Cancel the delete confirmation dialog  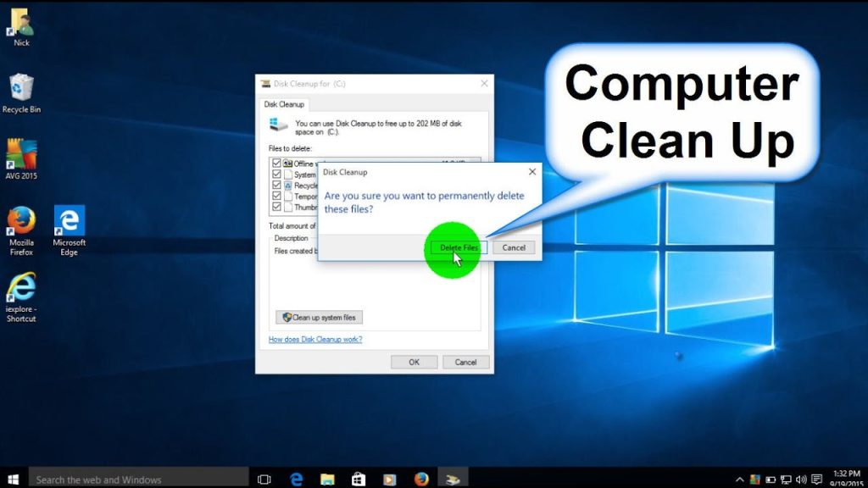(x=514, y=247)
